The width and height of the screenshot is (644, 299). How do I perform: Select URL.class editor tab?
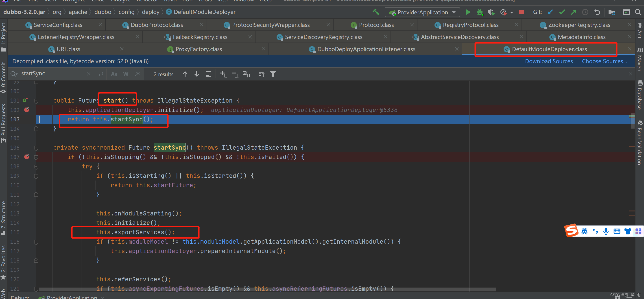pyautogui.click(x=68, y=49)
